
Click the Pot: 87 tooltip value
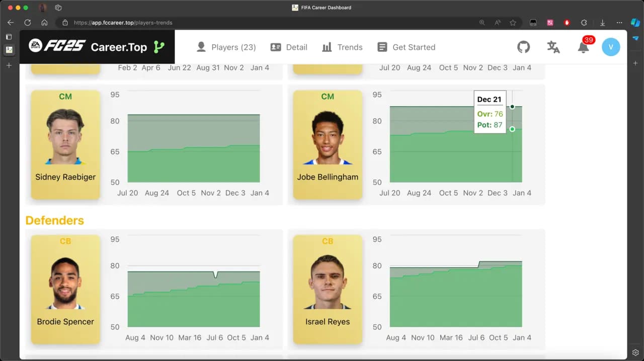pos(490,125)
